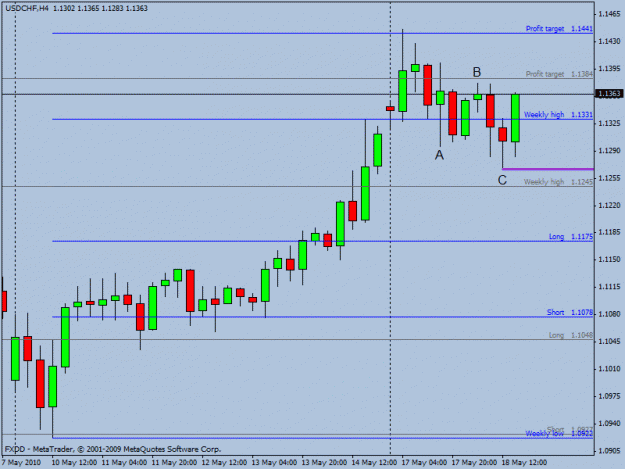Click price axis value 1.1080
The height and width of the screenshot is (469, 625).
point(609,314)
